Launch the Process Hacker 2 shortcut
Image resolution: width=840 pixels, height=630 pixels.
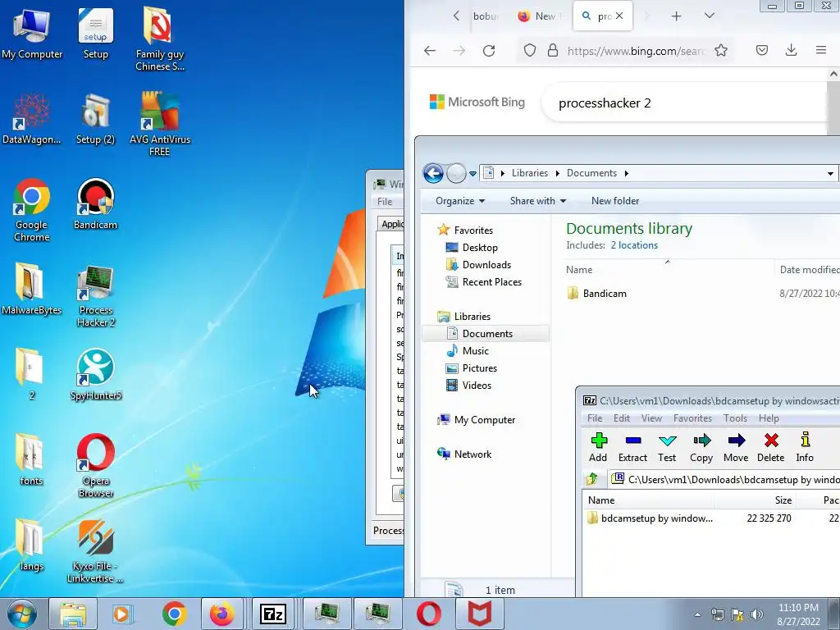[x=95, y=295]
